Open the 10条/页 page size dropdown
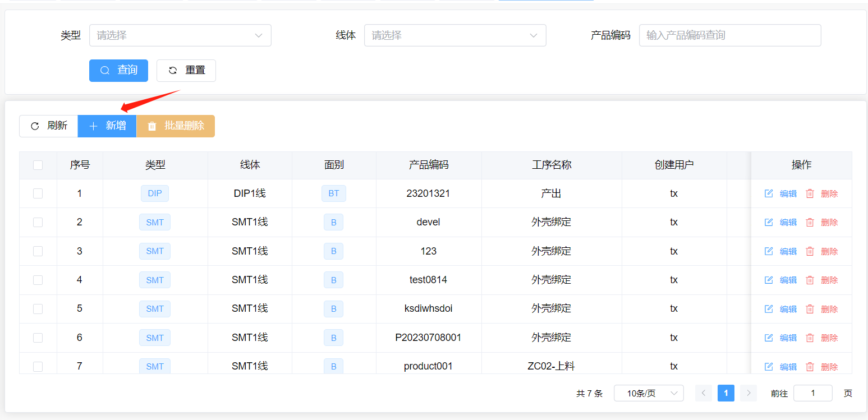 pos(649,393)
